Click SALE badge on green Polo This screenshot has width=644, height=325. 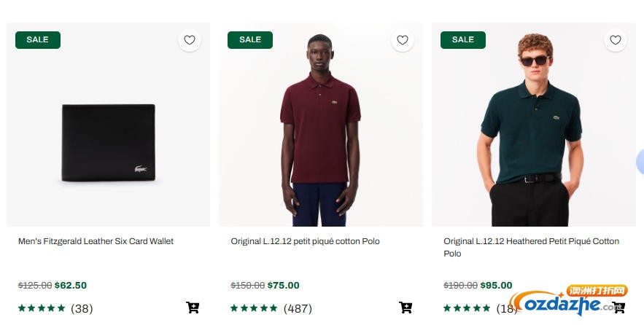tap(463, 40)
